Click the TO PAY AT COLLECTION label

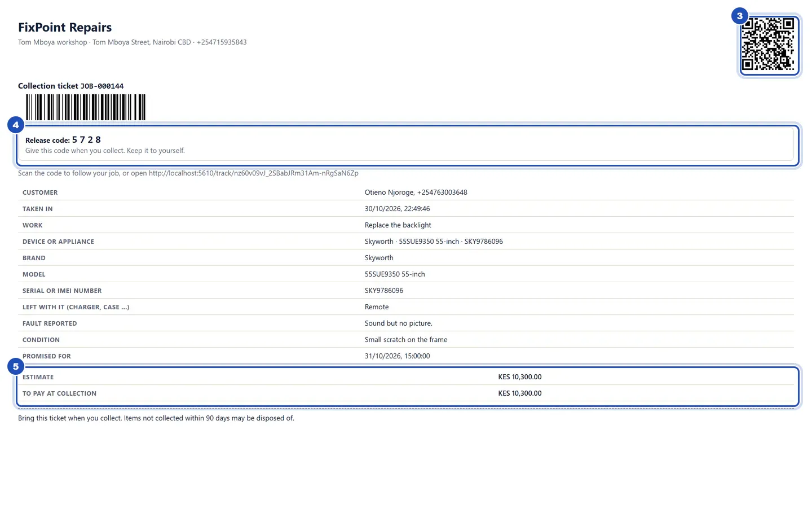coord(60,393)
